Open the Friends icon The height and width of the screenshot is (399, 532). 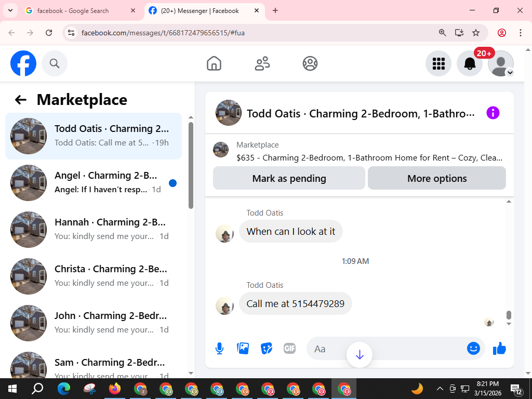262,63
